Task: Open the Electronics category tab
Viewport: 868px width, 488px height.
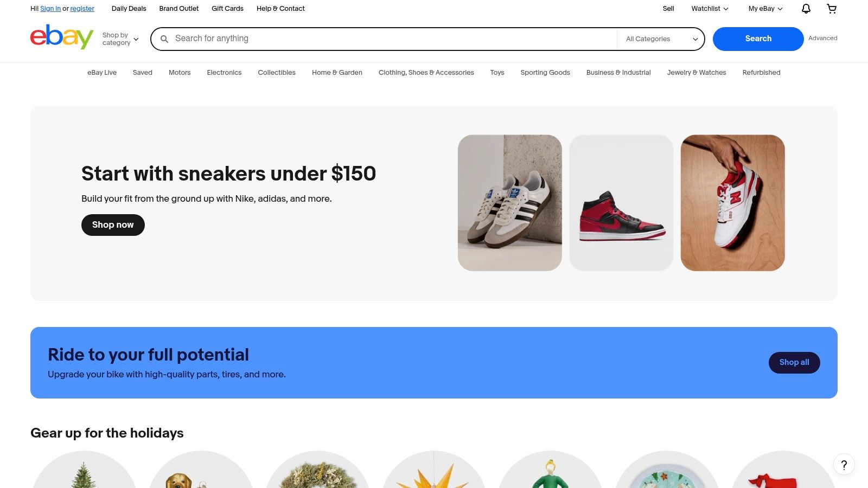Action: (x=224, y=73)
